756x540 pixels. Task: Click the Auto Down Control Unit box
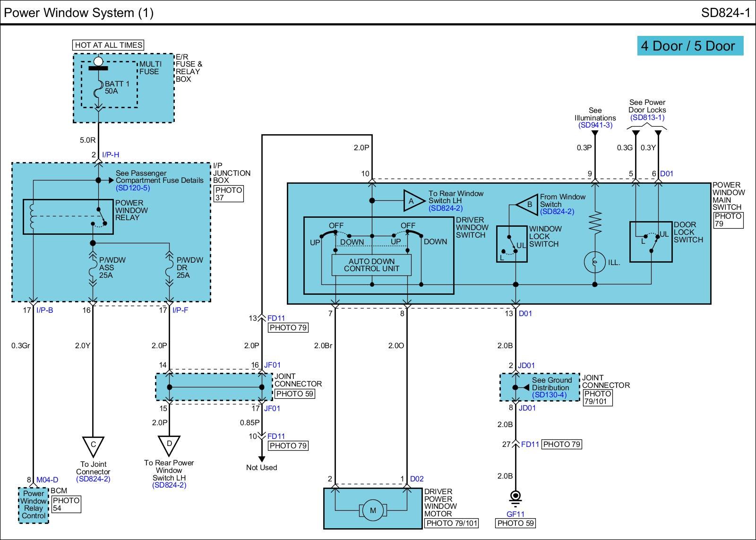[371, 265]
